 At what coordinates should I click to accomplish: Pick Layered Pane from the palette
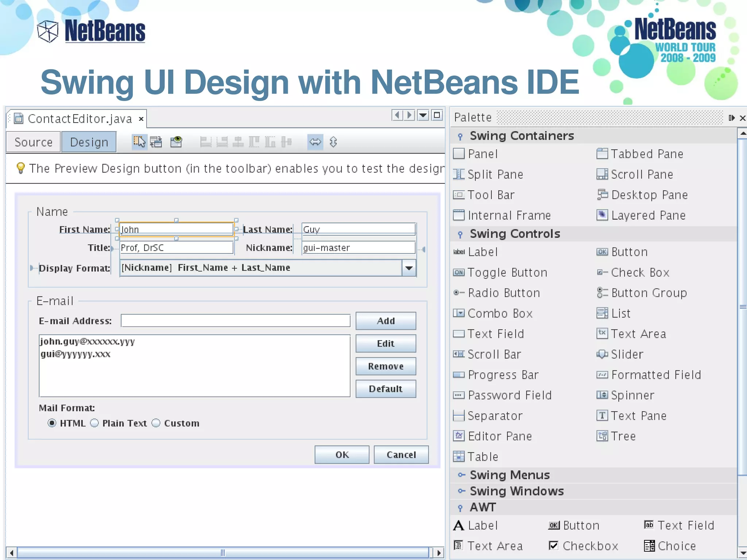point(641,215)
